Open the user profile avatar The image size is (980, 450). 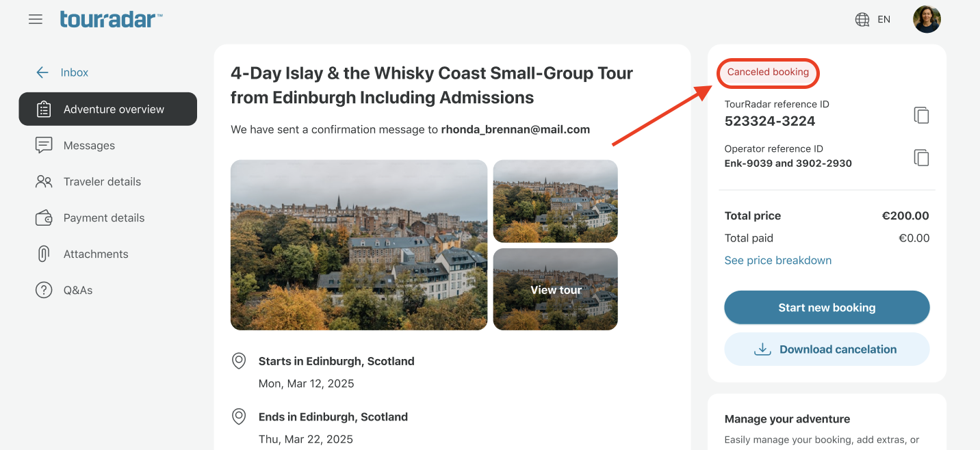(927, 19)
